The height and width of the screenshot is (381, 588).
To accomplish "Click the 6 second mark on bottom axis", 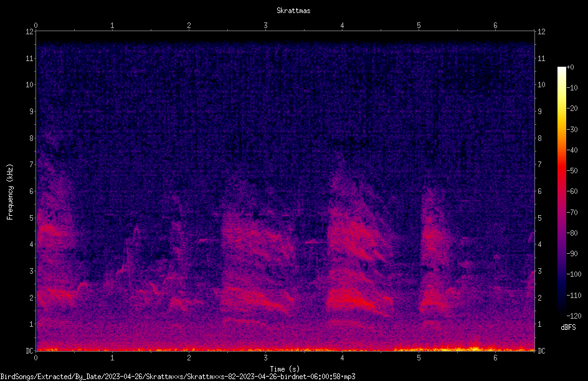I will coord(495,358).
